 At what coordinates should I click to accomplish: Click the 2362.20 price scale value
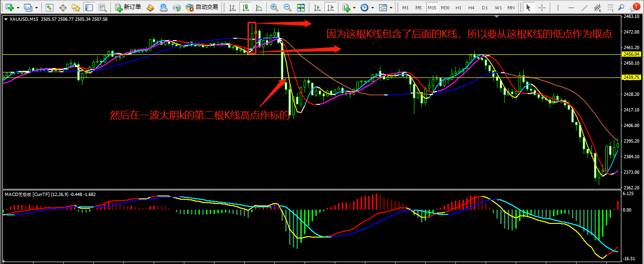pos(631,187)
